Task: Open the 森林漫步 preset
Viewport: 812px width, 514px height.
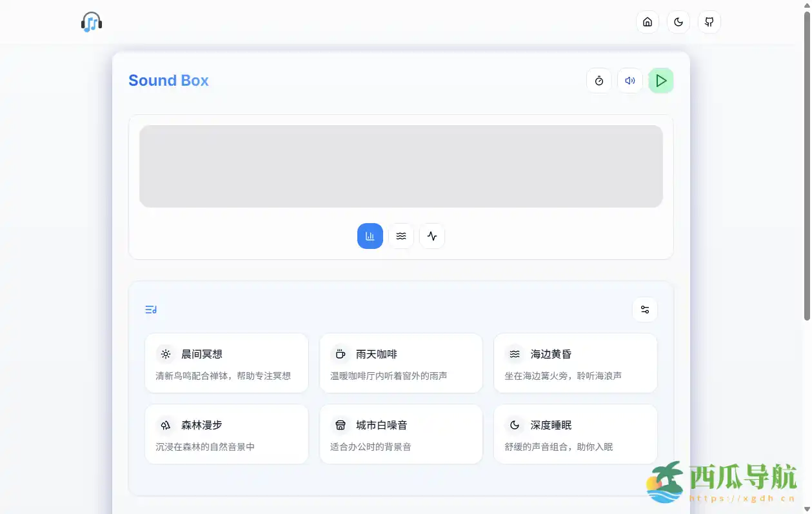Action: click(226, 434)
